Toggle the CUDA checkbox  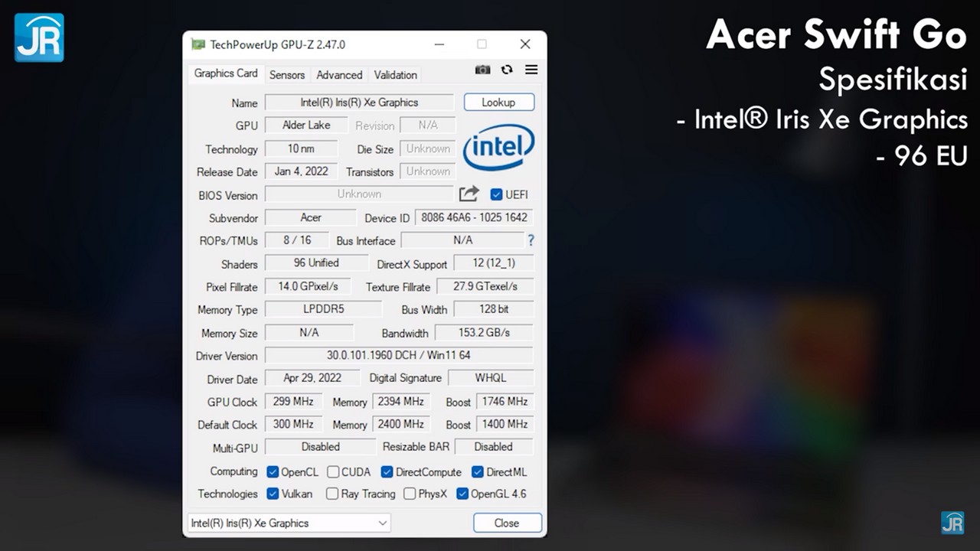point(333,472)
